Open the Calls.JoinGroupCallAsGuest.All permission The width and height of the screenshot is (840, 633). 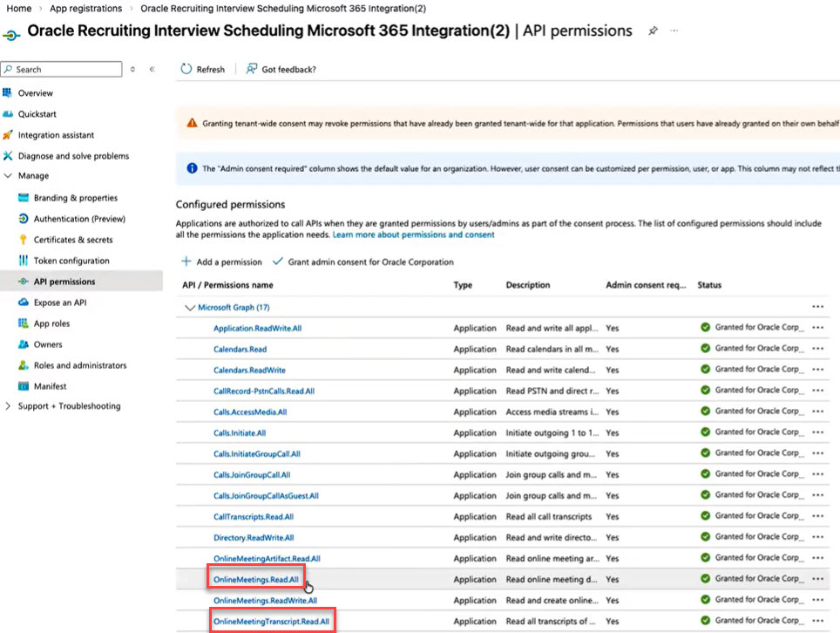(x=266, y=495)
